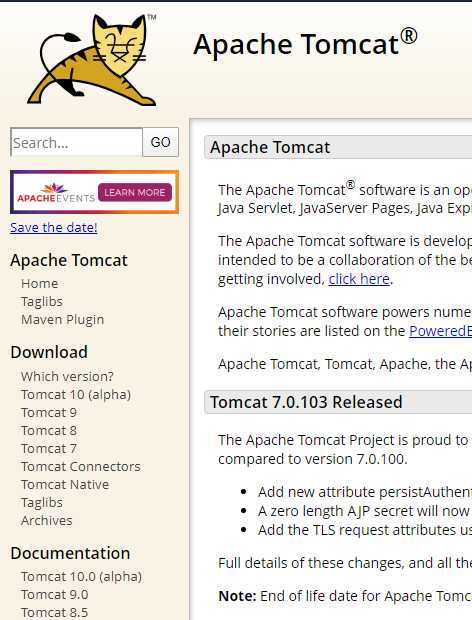Click the 'compared to version 7.0.100.' line

click(312, 459)
